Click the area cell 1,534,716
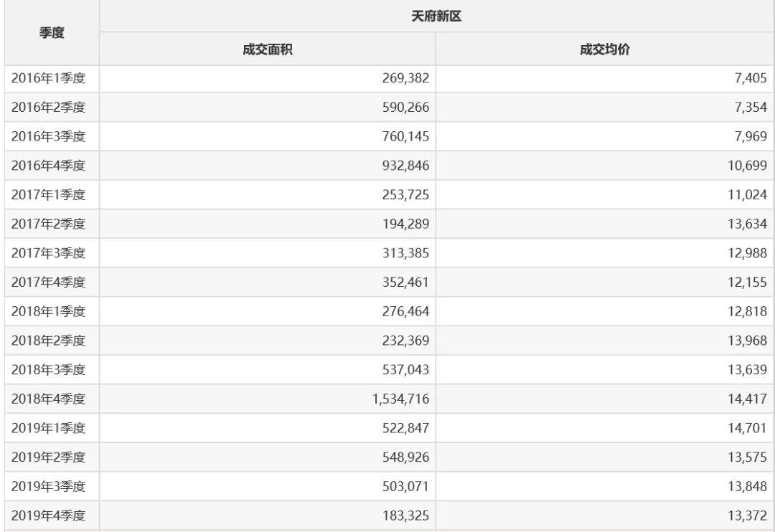This screenshot has height=532, width=775. coord(400,399)
